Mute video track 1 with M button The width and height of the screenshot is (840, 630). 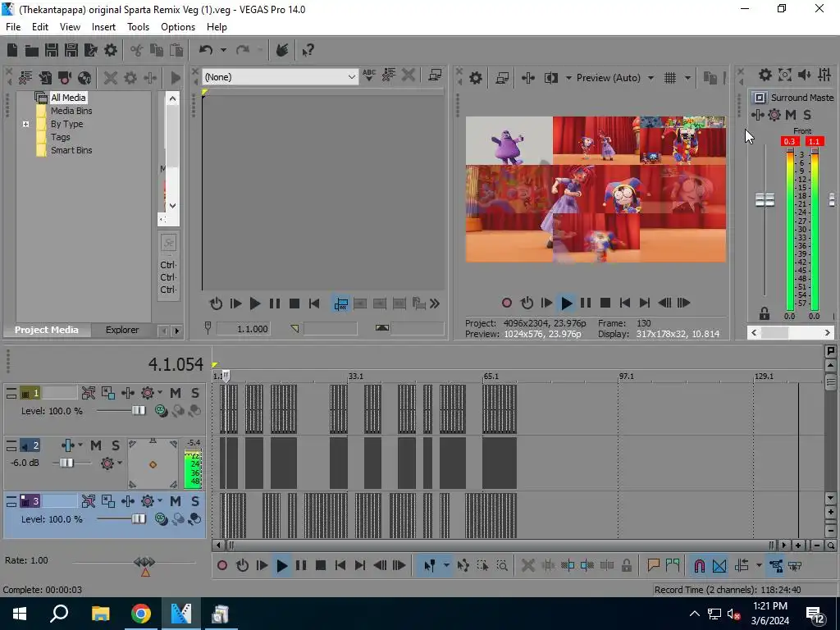[x=176, y=393]
